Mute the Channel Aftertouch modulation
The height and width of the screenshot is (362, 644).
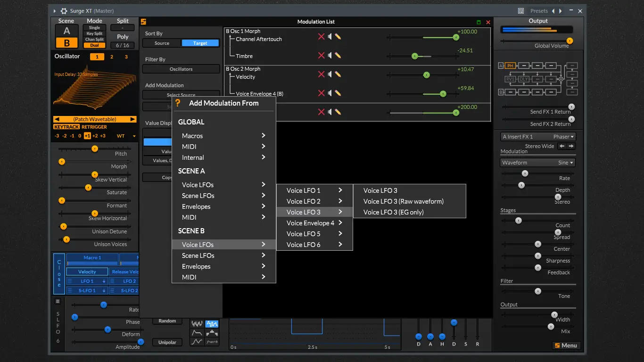pos(330,37)
